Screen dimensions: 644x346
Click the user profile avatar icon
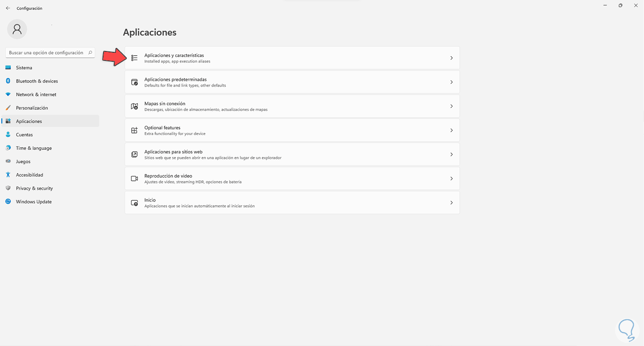(17, 29)
